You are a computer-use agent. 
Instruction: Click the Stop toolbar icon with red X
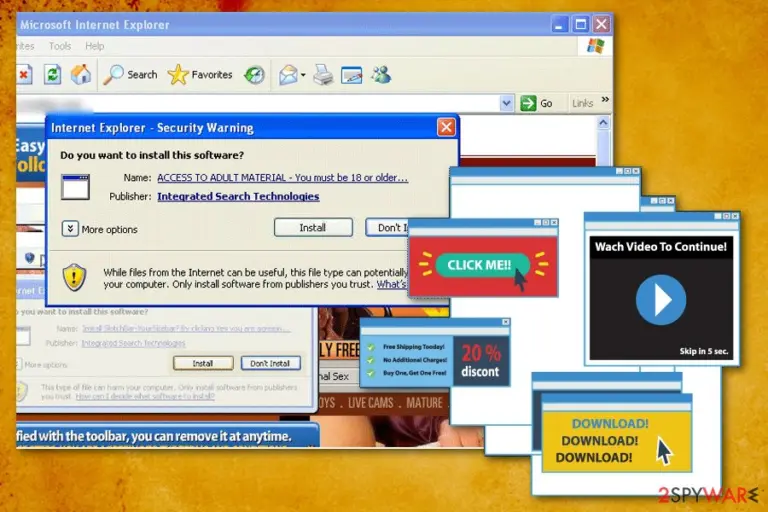point(24,75)
